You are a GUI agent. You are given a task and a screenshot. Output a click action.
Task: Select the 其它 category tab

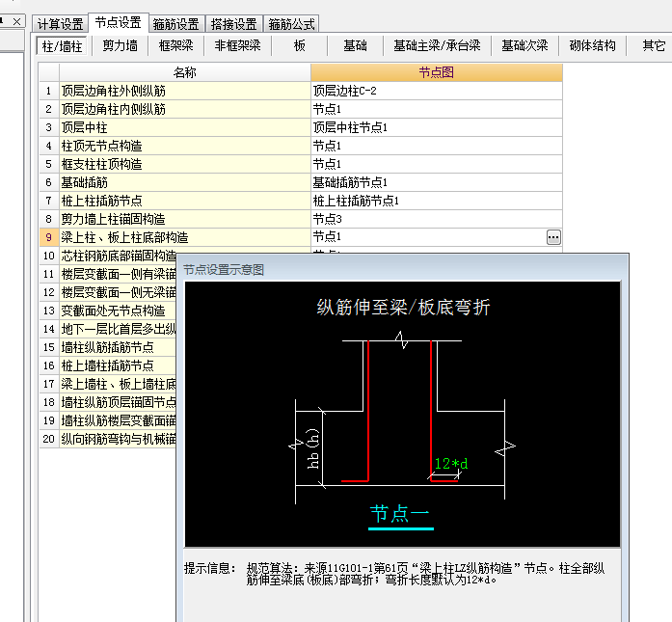click(654, 45)
